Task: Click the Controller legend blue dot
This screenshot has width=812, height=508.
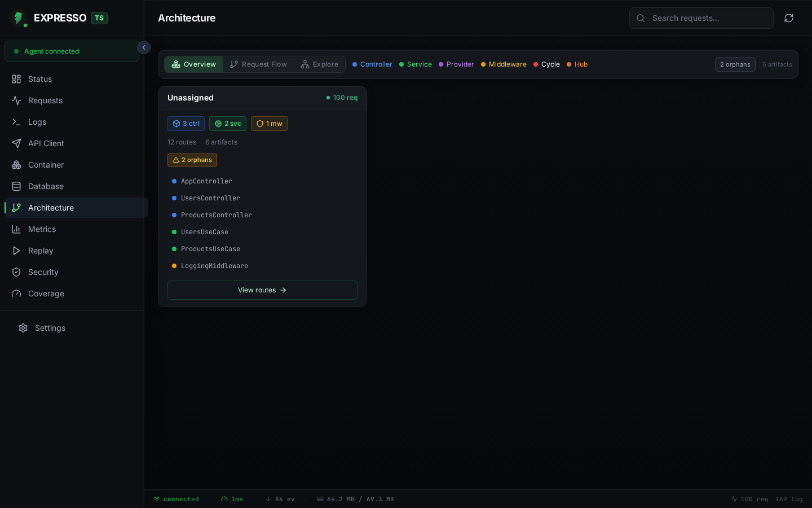Action: point(355,64)
